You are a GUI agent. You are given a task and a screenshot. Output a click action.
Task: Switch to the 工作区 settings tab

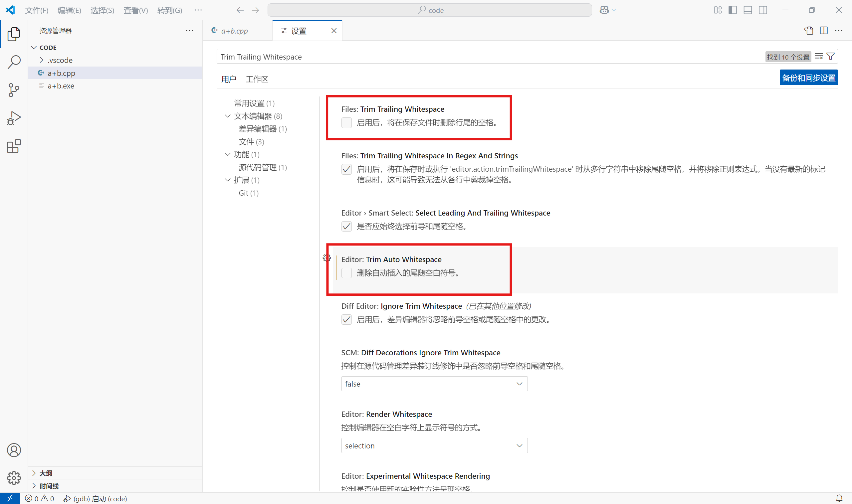click(257, 79)
